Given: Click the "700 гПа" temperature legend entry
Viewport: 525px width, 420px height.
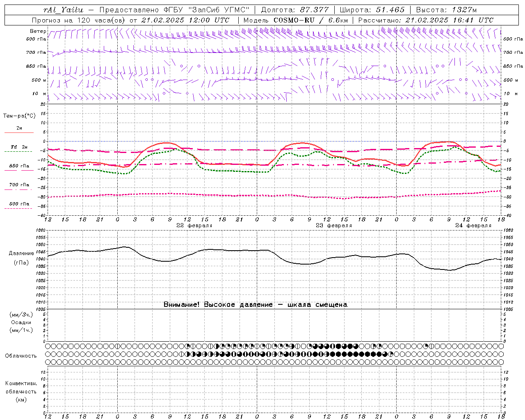Looking at the screenshot, I should click(x=19, y=185).
